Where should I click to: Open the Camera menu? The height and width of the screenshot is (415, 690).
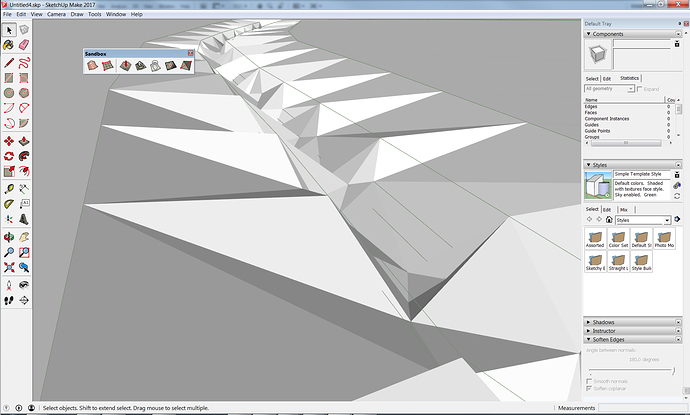coord(56,14)
